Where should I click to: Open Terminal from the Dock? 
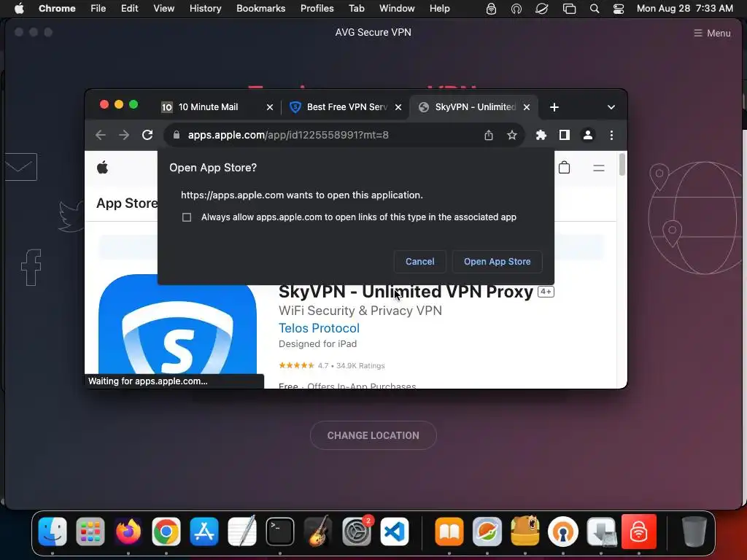[279, 531]
